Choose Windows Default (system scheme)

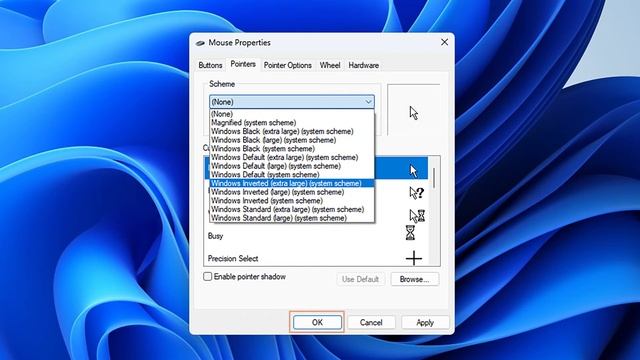pos(292,175)
